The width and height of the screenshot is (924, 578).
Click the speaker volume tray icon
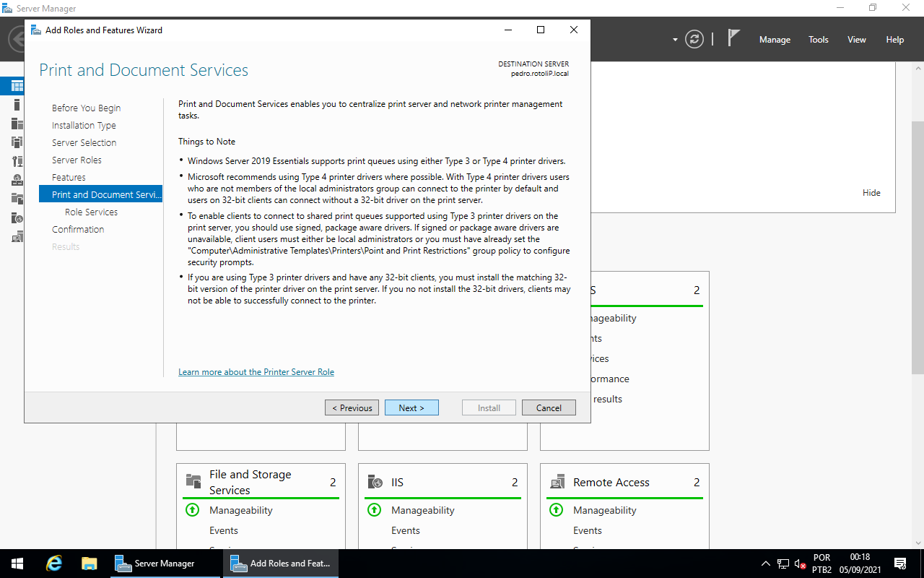pos(800,564)
